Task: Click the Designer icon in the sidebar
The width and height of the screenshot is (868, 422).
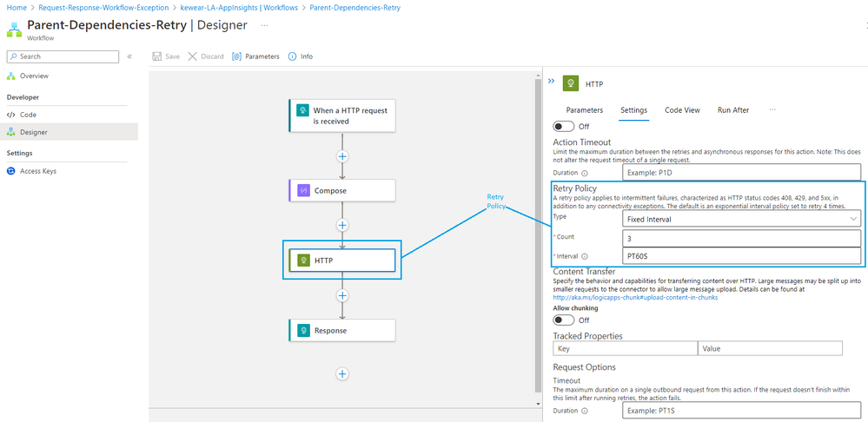Action: point(11,132)
